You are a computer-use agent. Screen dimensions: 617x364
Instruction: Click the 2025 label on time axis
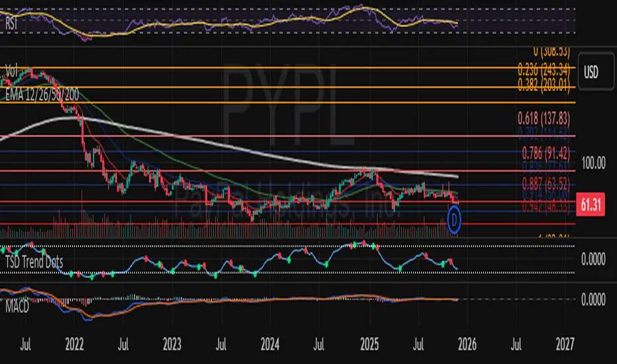pos(369,345)
